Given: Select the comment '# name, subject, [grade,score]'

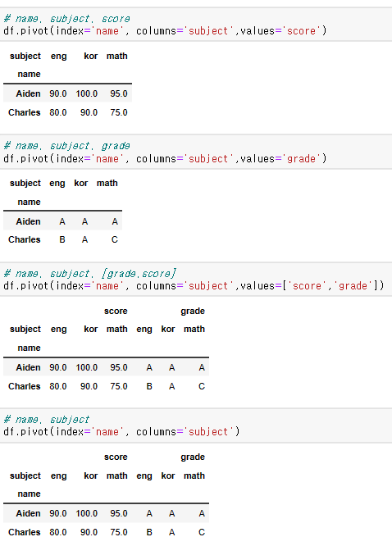Looking at the screenshot, I should [90, 273].
